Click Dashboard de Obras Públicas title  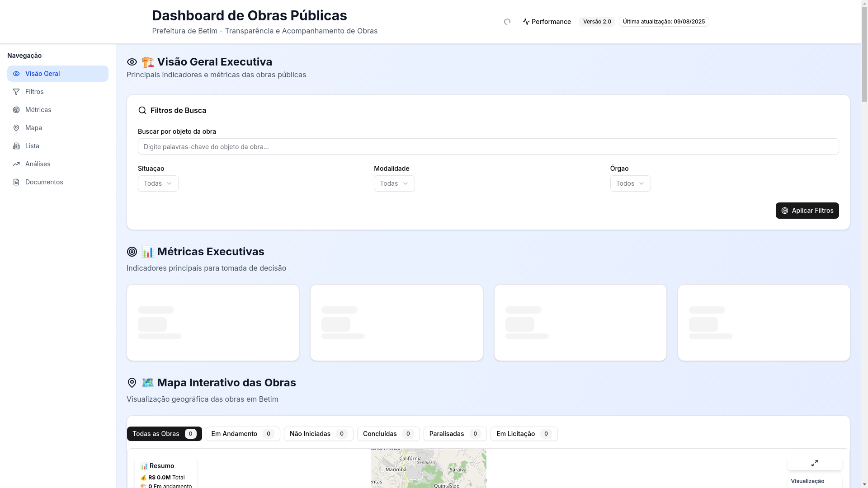point(250,15)
